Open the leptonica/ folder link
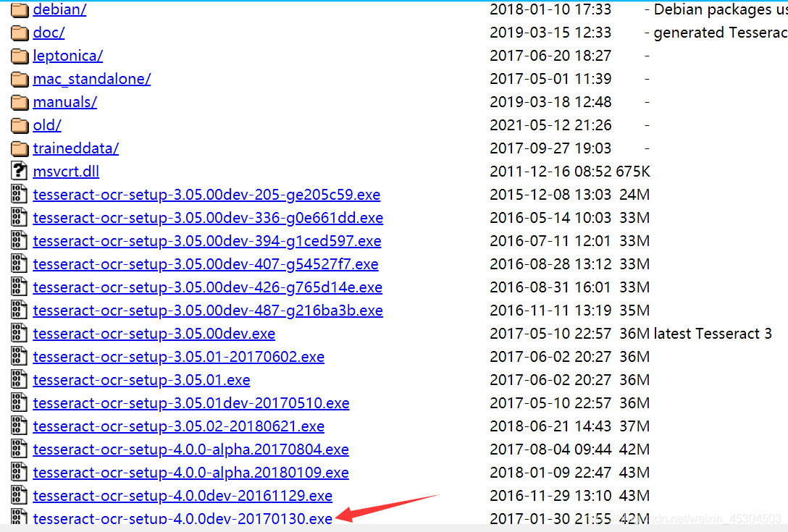Screen dimensions: 788x532 (x=68, y=56)
